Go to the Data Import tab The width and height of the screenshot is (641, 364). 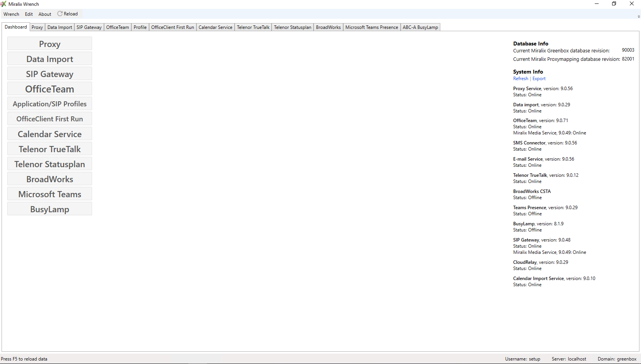[60, 27]
